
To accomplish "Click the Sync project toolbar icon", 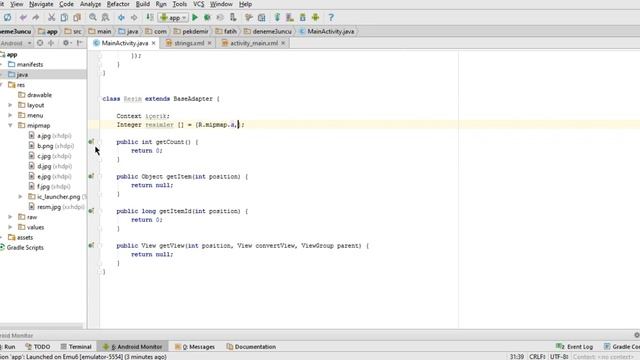I will 7,18.
